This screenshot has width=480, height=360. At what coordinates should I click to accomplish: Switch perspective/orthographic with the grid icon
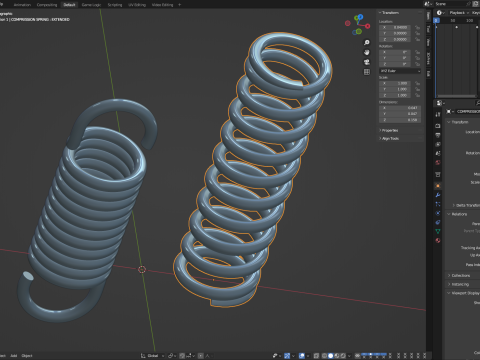pos(367,72)
